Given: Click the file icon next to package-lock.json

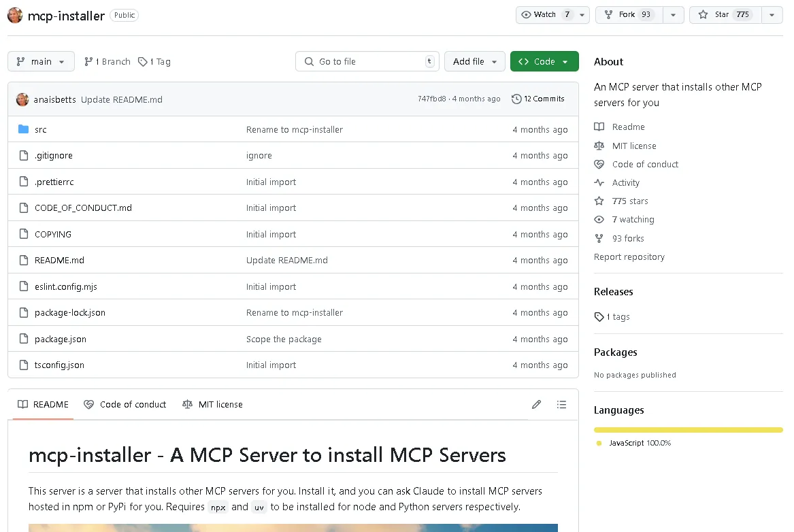Looking at the screenshot, I should [x=23, y=313].
